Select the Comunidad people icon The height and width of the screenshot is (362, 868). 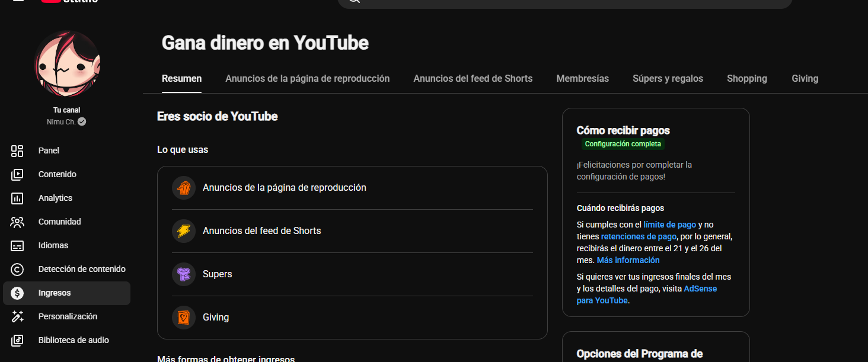17,222
